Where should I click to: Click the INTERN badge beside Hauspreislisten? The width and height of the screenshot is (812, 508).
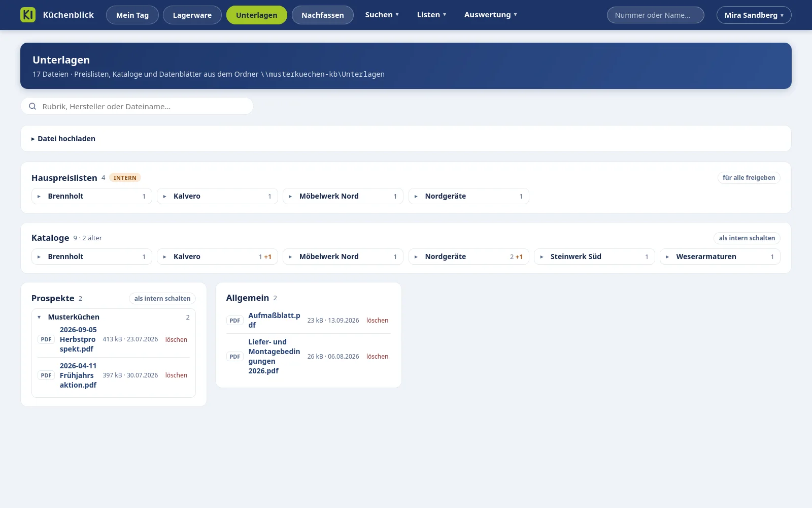[125, 178]
